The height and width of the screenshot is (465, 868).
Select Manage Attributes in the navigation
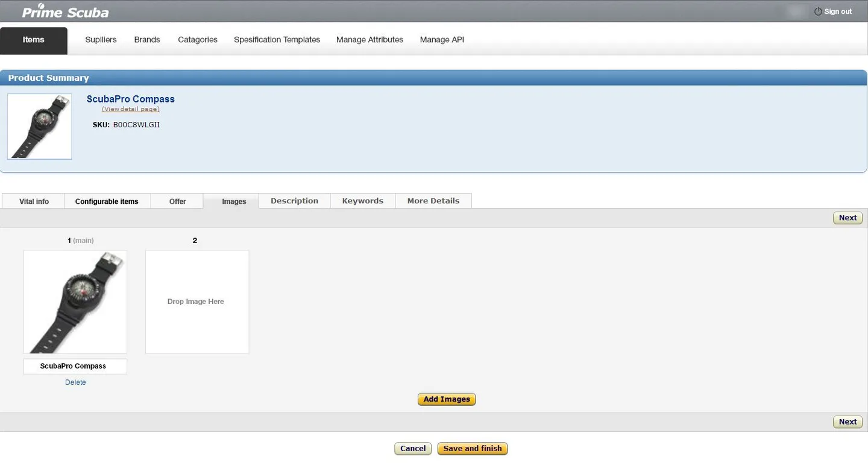coord(370,40)
